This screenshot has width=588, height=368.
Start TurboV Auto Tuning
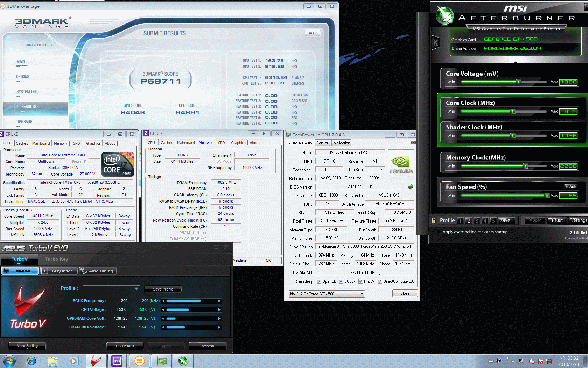98,271
